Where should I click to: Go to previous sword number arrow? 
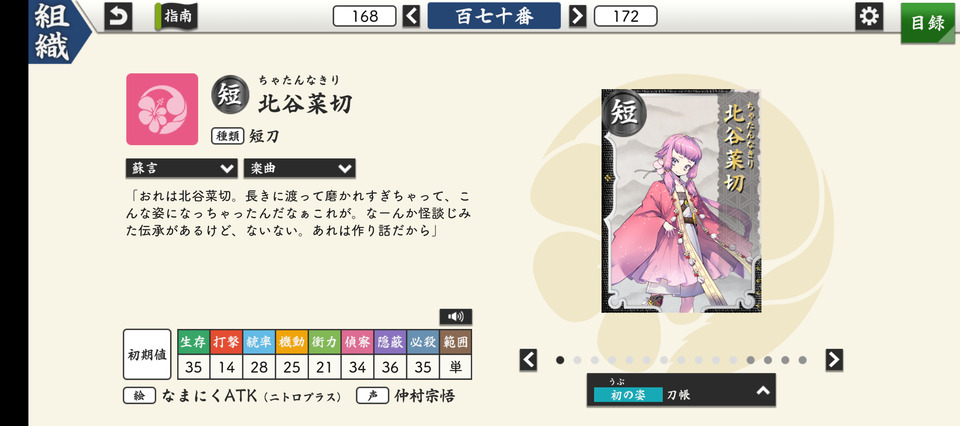click(411, 16)
